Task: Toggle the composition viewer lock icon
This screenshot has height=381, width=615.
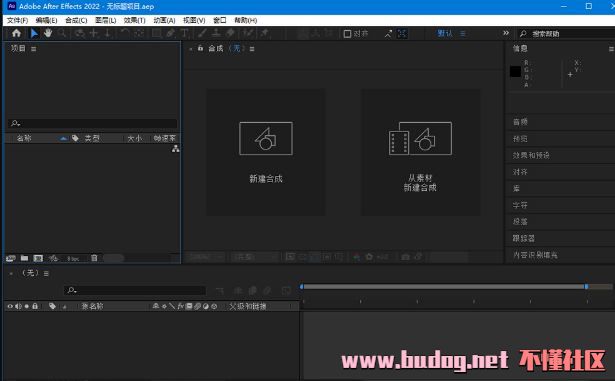Action: (200, 48)
